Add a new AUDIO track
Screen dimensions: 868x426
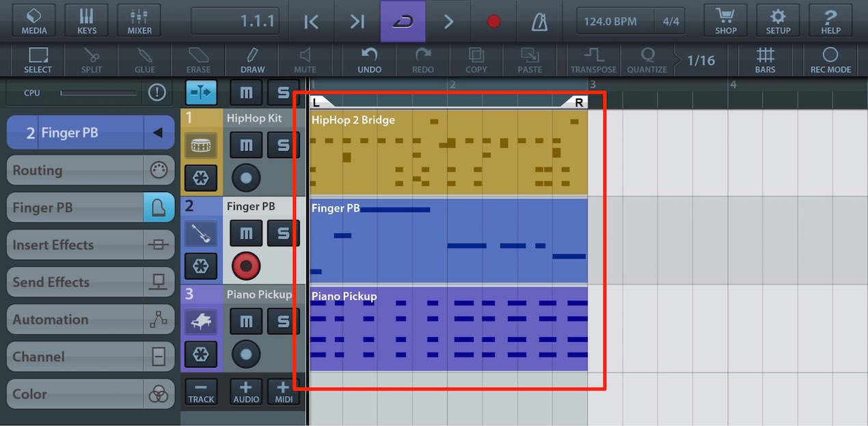tap(246, 392)
